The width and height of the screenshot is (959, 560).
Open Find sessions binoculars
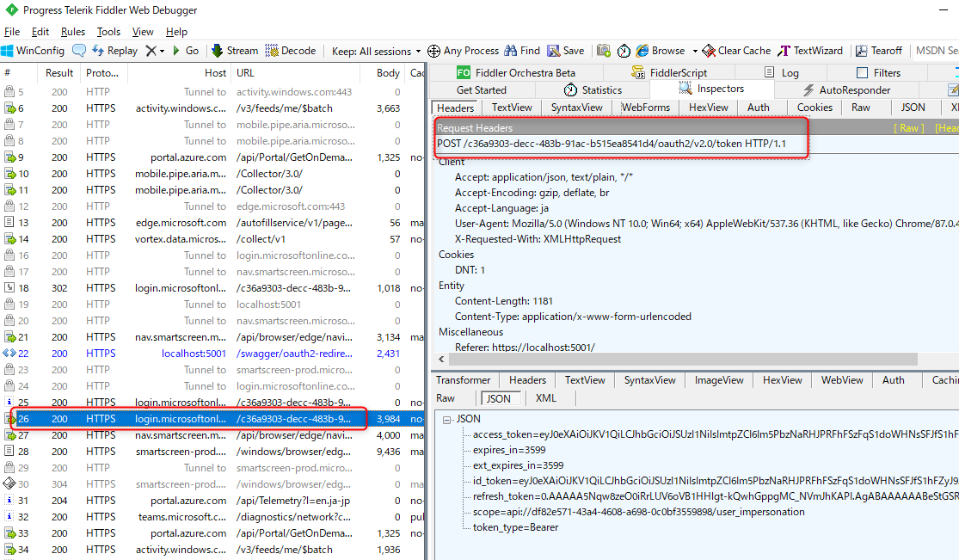[x=522, y=51]
